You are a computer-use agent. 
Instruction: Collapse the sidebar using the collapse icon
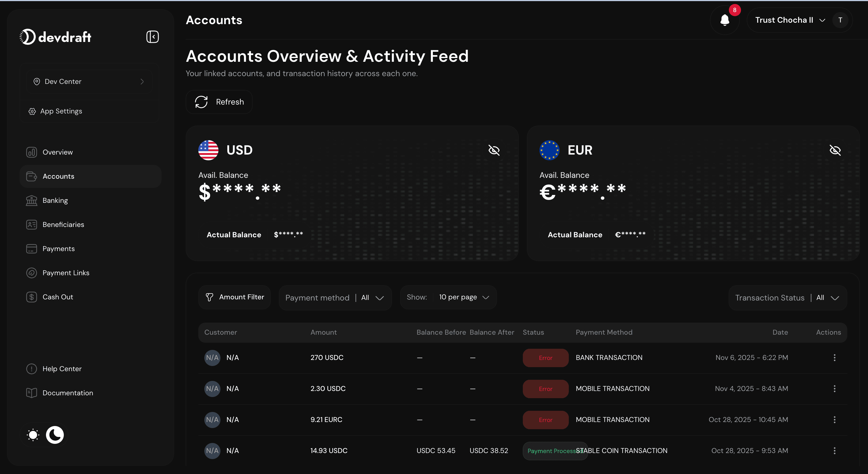(x=152, y=37)
